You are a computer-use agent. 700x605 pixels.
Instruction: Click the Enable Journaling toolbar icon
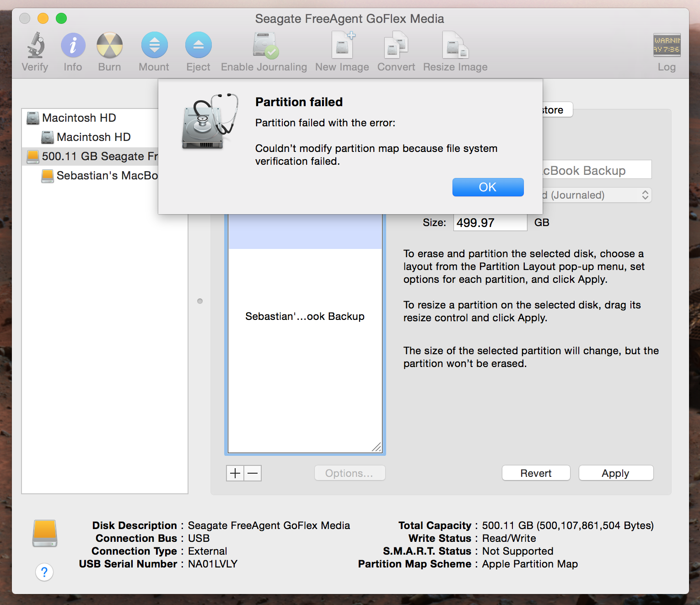pos(265,45)
